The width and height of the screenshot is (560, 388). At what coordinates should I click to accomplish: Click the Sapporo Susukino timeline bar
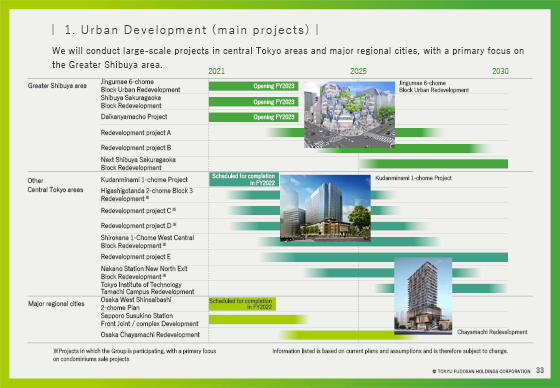258,319
